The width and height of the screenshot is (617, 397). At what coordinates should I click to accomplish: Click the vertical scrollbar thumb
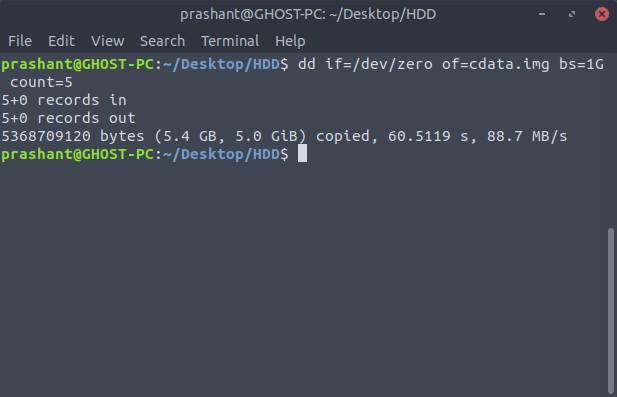(611, 310)
